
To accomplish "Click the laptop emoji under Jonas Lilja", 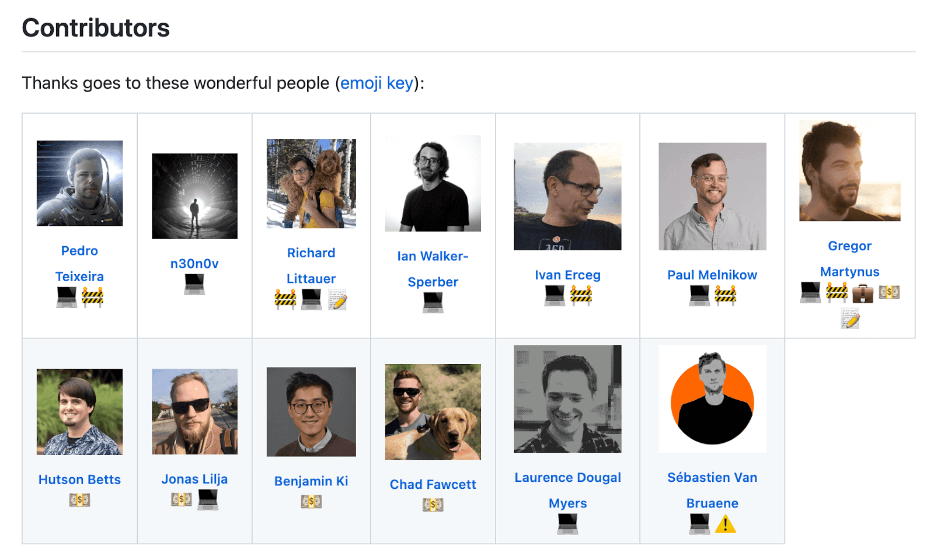I will (x=208, y=499).
